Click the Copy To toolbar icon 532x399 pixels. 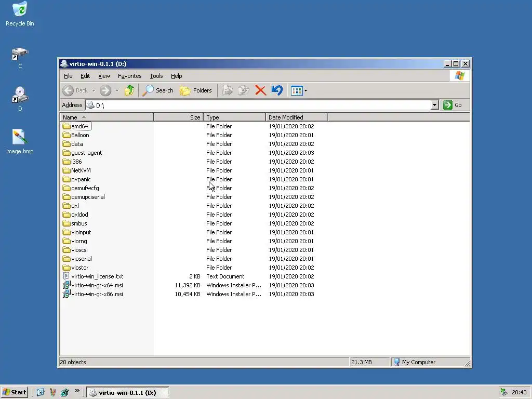[244, 90]
